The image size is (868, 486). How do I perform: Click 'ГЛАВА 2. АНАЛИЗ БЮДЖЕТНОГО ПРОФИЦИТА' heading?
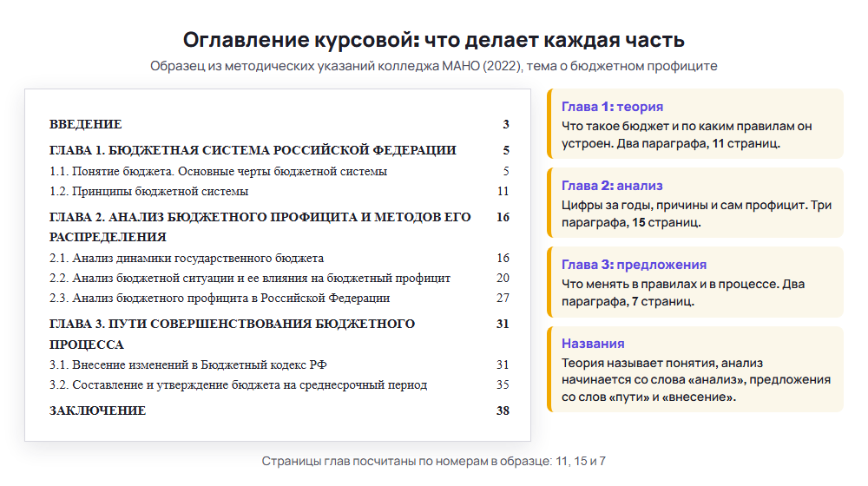click(260, 227)
